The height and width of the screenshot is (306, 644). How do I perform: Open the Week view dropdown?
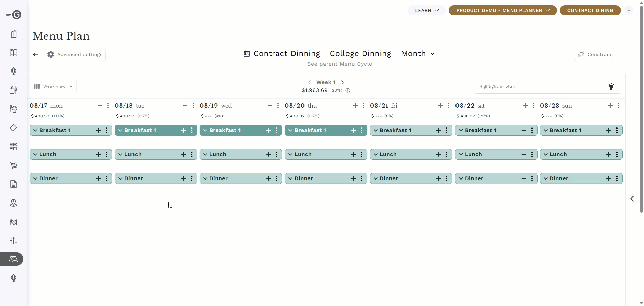pos(53,86)
